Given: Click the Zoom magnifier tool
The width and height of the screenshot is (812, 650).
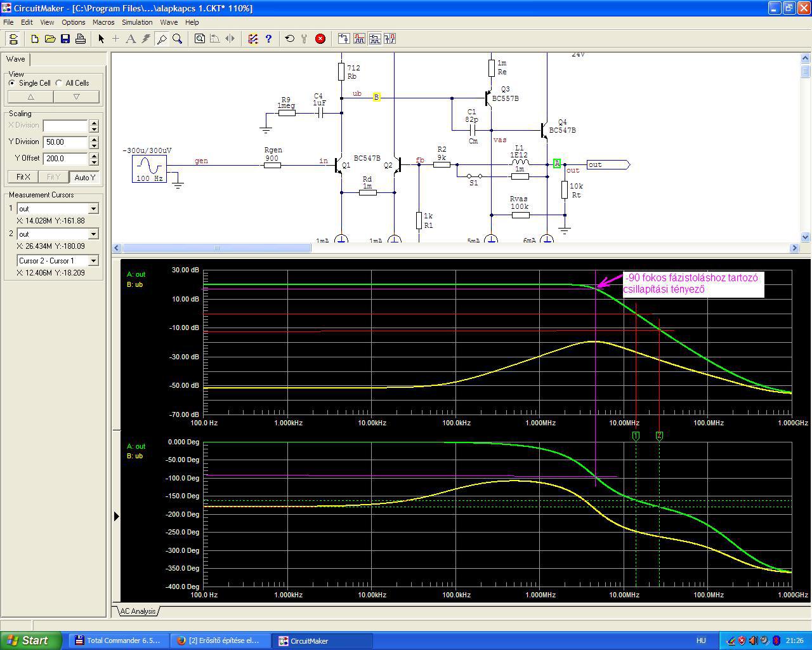Looking at the screenshot, I should coord(178,39).
